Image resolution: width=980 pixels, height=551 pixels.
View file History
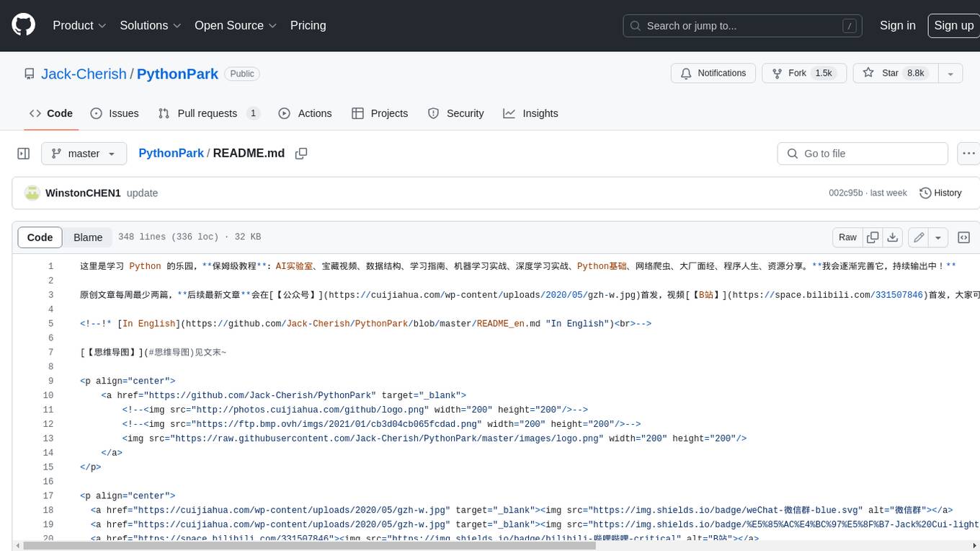coord(941,193)
